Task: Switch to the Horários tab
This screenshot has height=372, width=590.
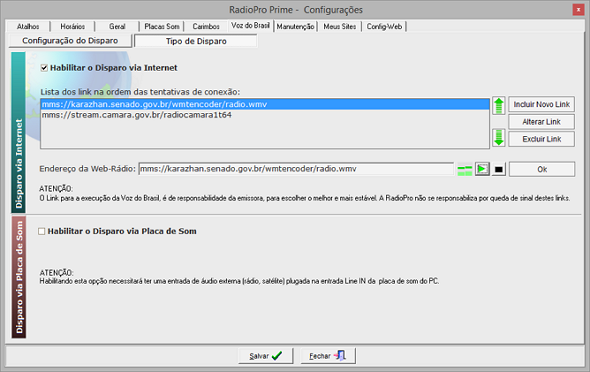Action: 72,26
